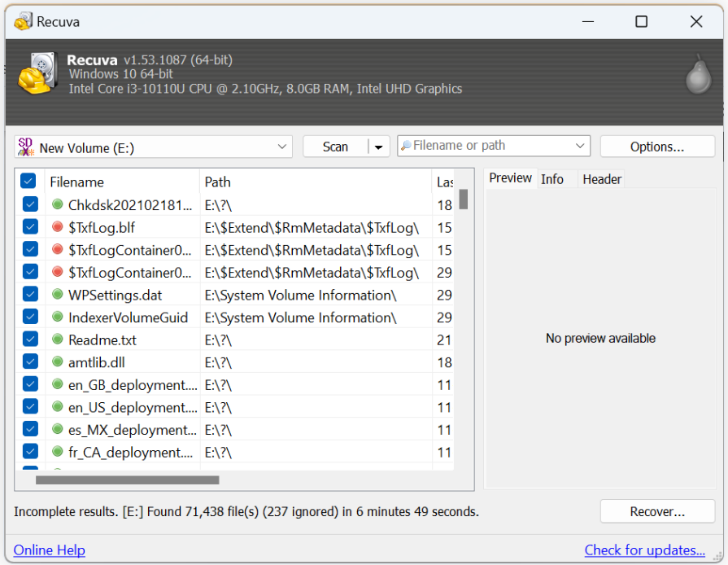Viewport: 728px width, 565px height.
Task: Toggle the select-all checkbox in the Filename header
Action: 28,181
